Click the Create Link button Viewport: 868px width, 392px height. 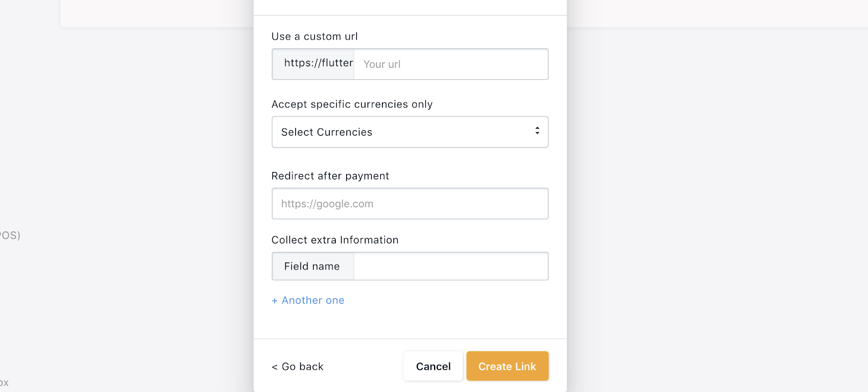click(x=507, y=367)
